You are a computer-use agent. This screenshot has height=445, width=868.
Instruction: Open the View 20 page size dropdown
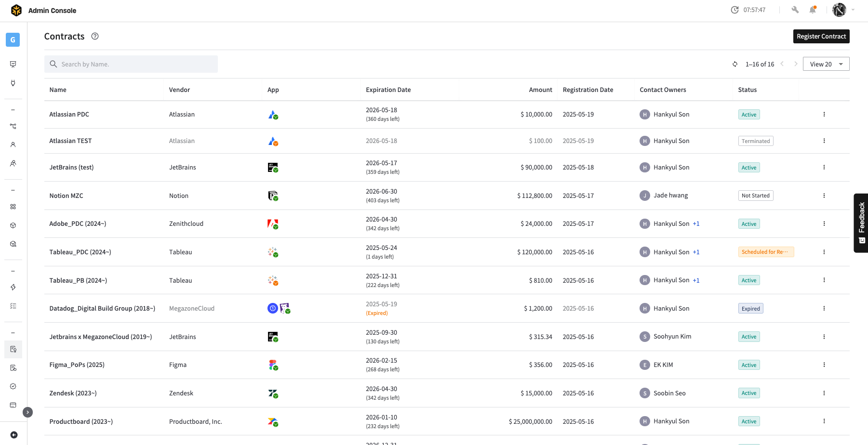tap(826, 64)
